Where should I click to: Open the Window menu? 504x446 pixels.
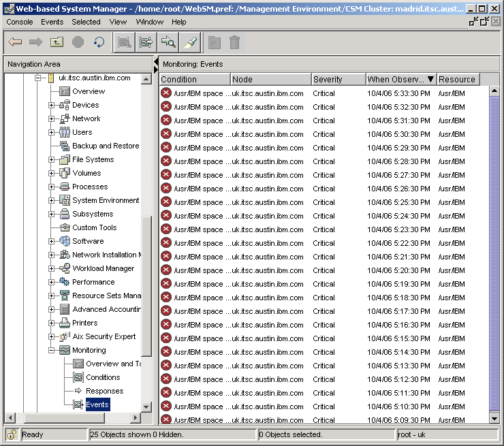149,22
